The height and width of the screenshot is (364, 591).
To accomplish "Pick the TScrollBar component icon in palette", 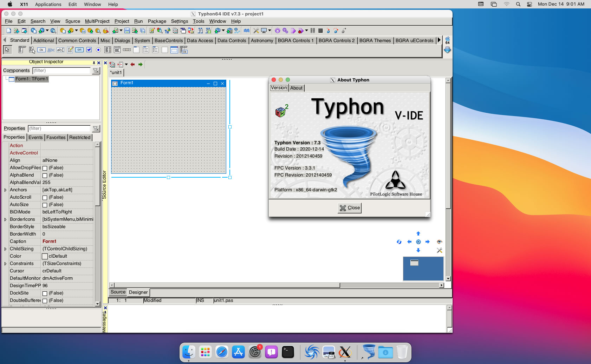I will coord(127,50).
